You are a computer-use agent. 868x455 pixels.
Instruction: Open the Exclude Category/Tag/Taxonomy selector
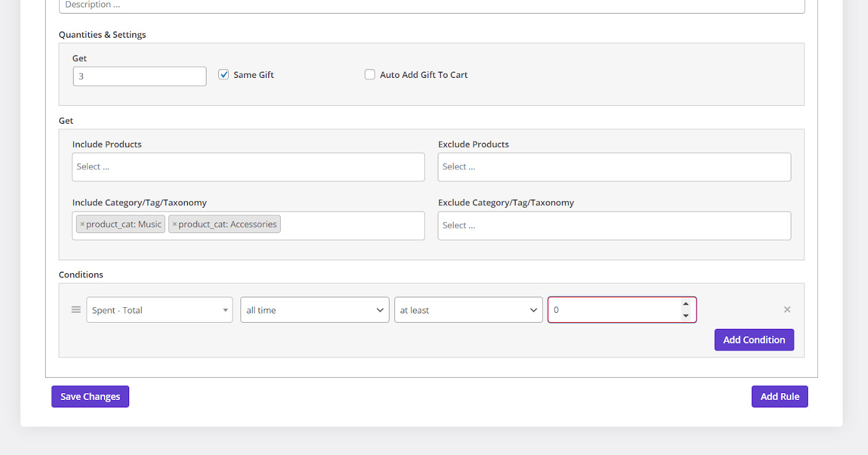[614, 226]
